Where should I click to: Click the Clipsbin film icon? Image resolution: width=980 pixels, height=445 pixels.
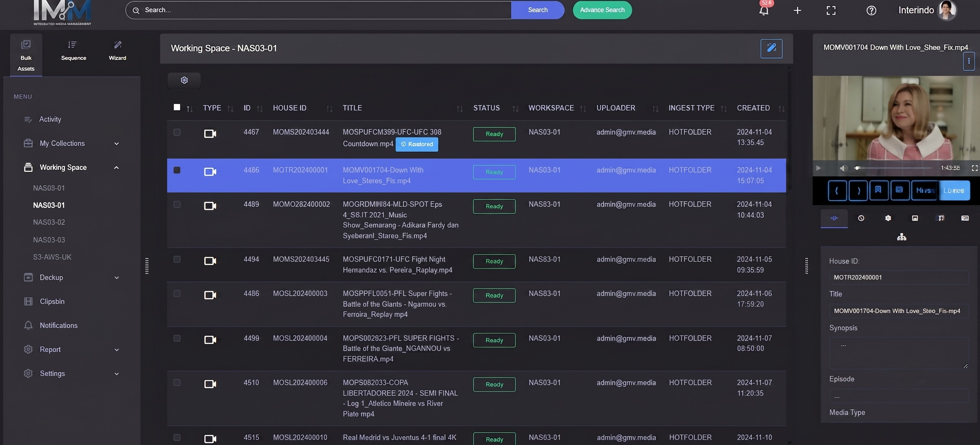coord(28,301)
